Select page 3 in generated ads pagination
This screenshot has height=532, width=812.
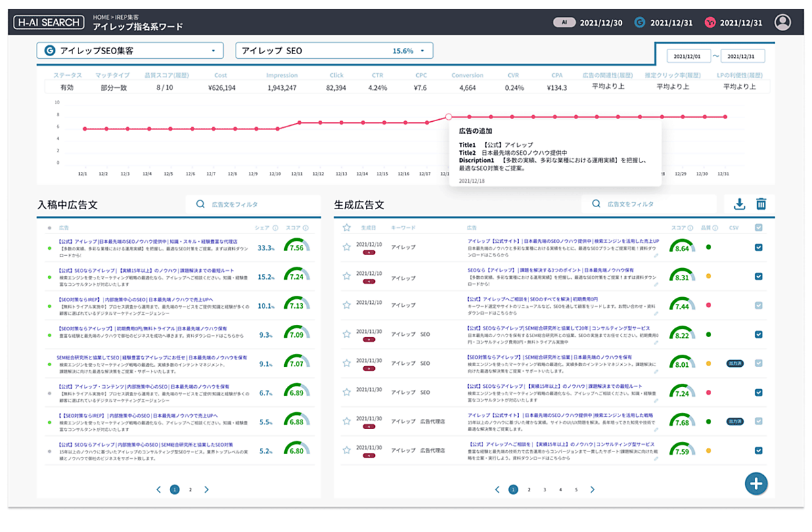coord(544,489)
